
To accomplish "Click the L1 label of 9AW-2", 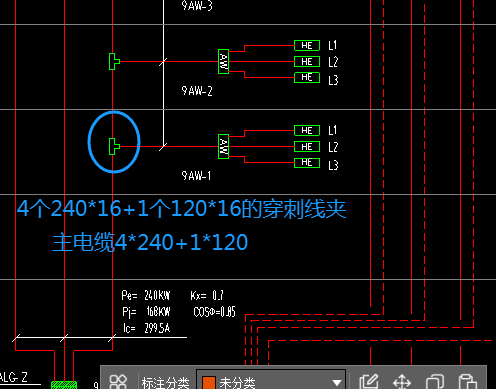I will point(333,45).
